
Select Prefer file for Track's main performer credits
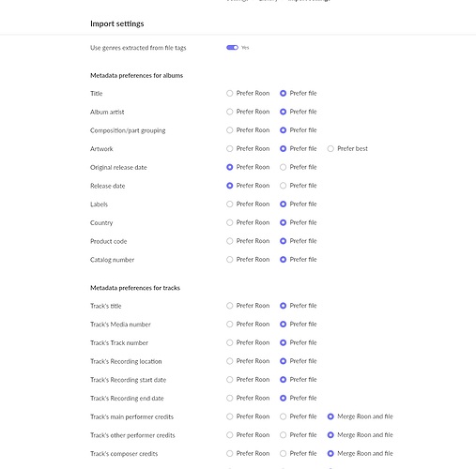point(283,416)
